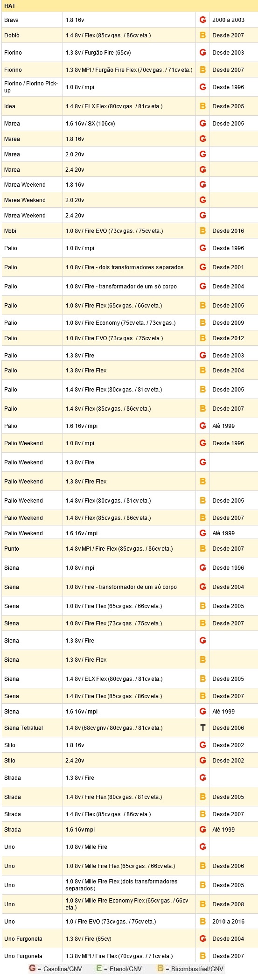Viewport: 258px width, 980px height.
Task: Click the FIAT header row
Action: tap(129, 6)
